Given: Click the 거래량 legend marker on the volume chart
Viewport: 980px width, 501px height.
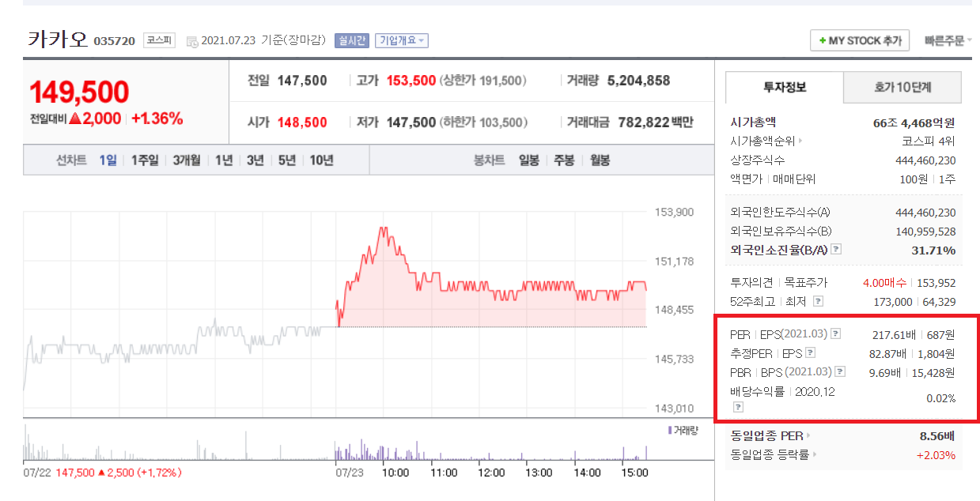Looking at the screenshot, I should pyautogui.click(x=670, y=431).
